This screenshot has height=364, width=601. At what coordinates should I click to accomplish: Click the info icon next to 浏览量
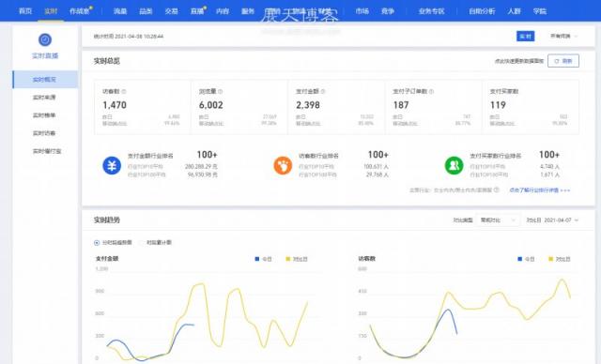pyautogui.click(x=221, y=92)
